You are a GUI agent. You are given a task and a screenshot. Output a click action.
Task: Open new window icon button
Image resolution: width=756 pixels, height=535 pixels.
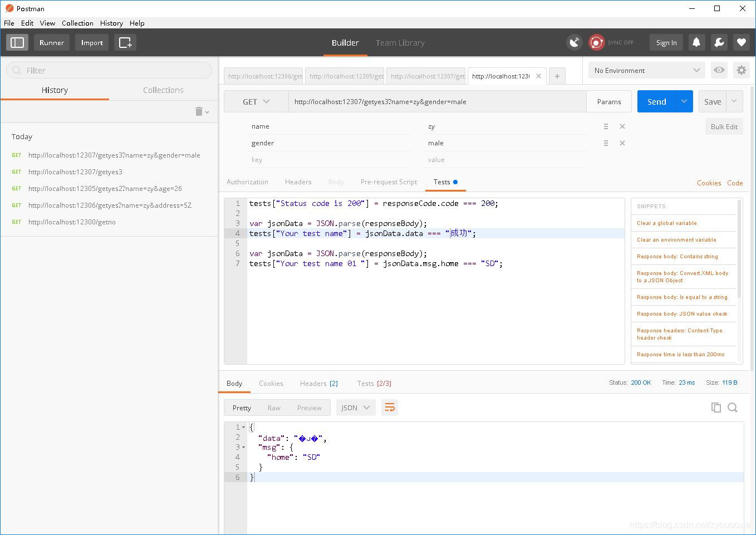coord(125,42)
